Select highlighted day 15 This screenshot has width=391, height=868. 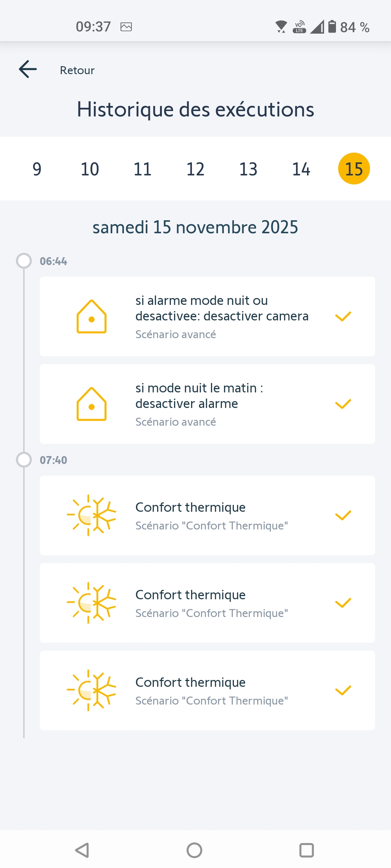tap(354, 169)
